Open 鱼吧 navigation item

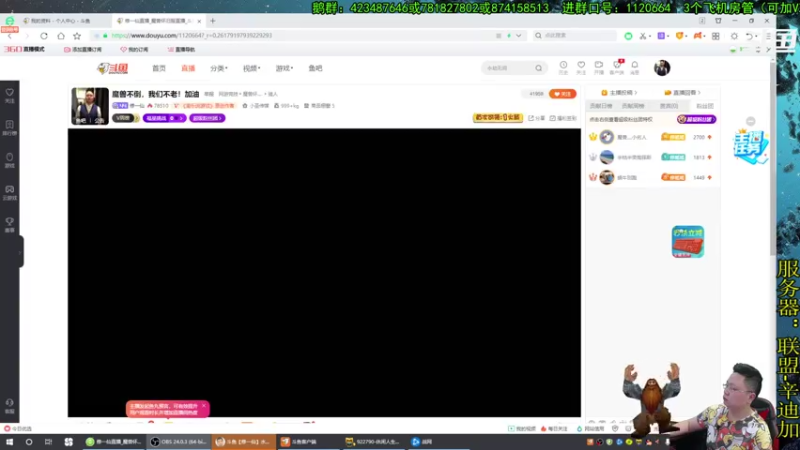pos(315,68)
